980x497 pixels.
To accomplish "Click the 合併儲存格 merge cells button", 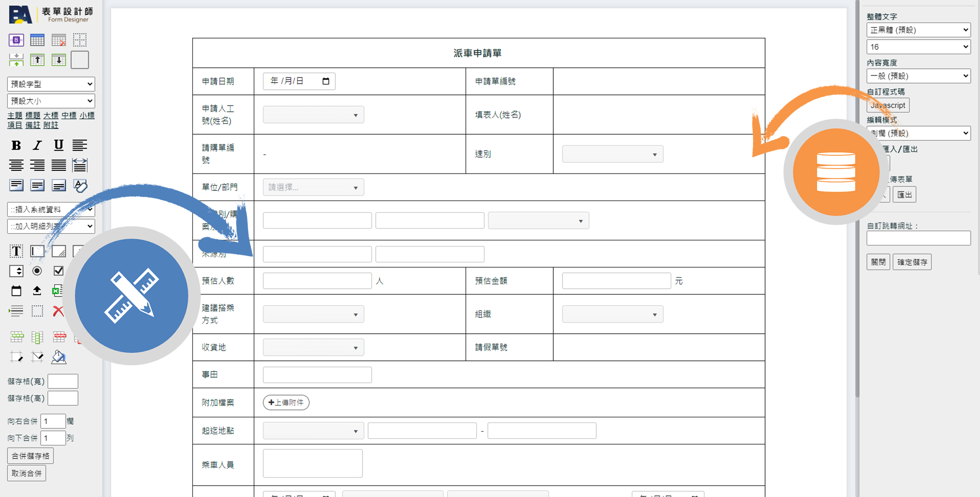I will coord(31,456).
